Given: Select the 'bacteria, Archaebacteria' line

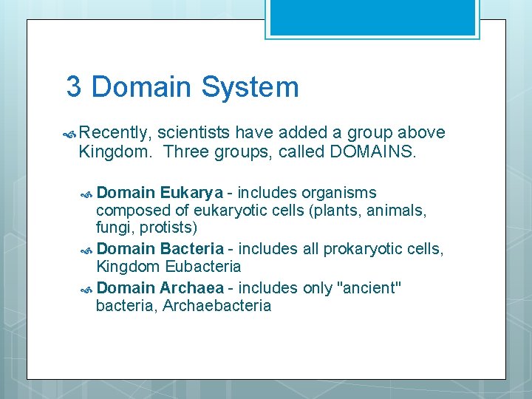Looking at the screenshot, I should (x=183, y=305).
